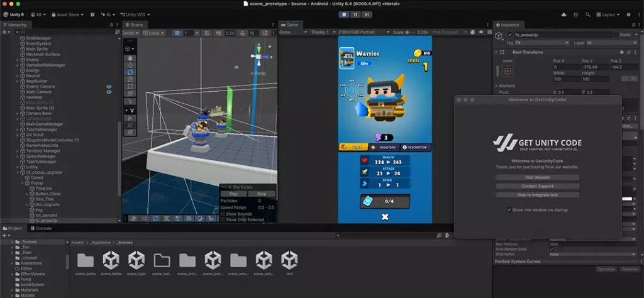
Task: Click the Pos Y field showing -210.49
Action: [595, 67]
